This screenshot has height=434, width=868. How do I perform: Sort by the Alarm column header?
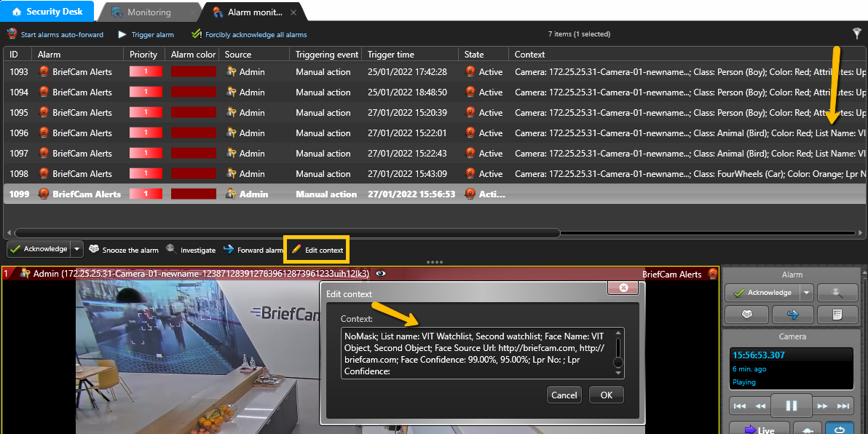(77, 54)
